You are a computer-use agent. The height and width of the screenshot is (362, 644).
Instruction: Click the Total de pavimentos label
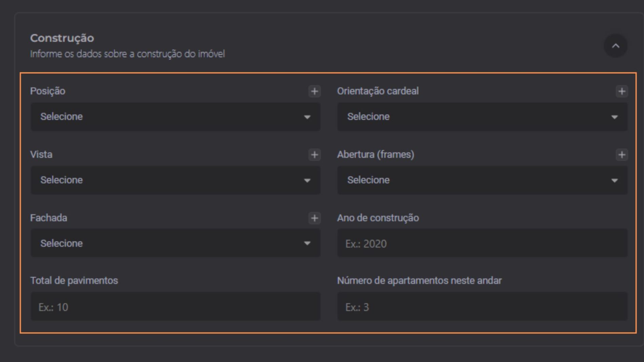pyautogui.click(x=74, y=280)
